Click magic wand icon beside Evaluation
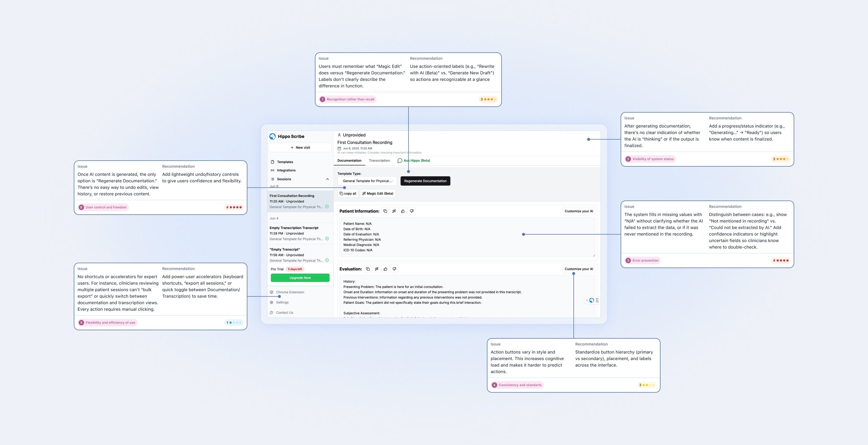Screen dimensions: 868x445 376,269
